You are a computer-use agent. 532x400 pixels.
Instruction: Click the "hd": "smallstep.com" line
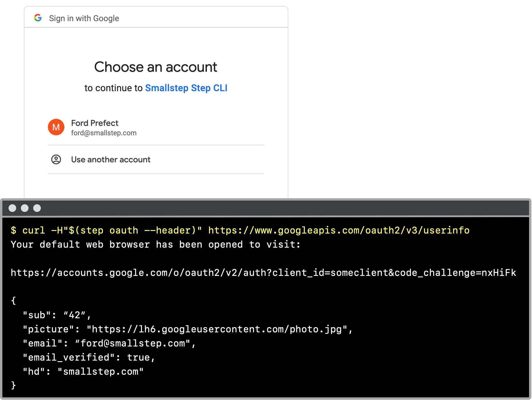(83, 371)
